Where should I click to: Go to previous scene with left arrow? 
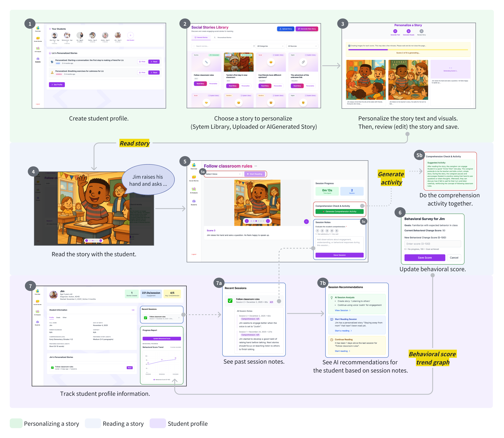[x=247, y=221]
